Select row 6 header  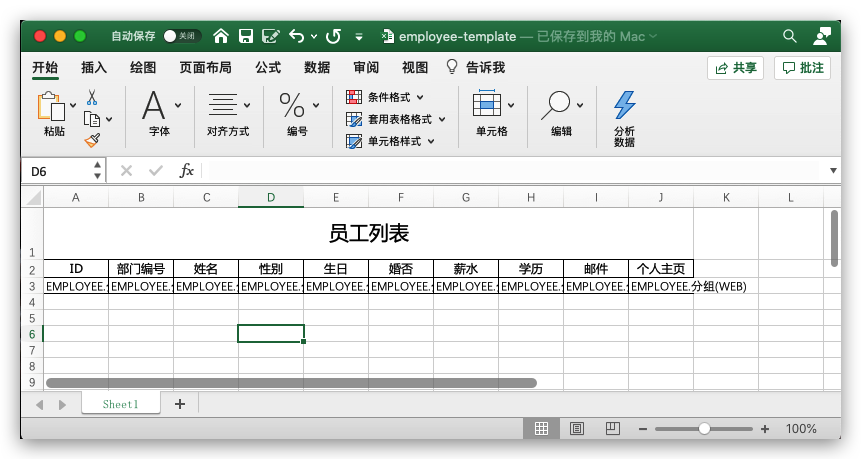(32, 334)
